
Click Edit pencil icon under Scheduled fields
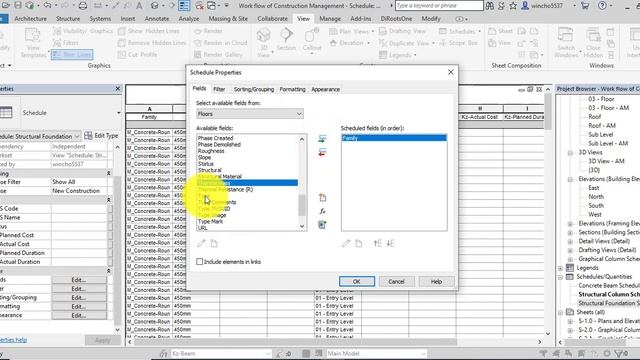(346, 244)
